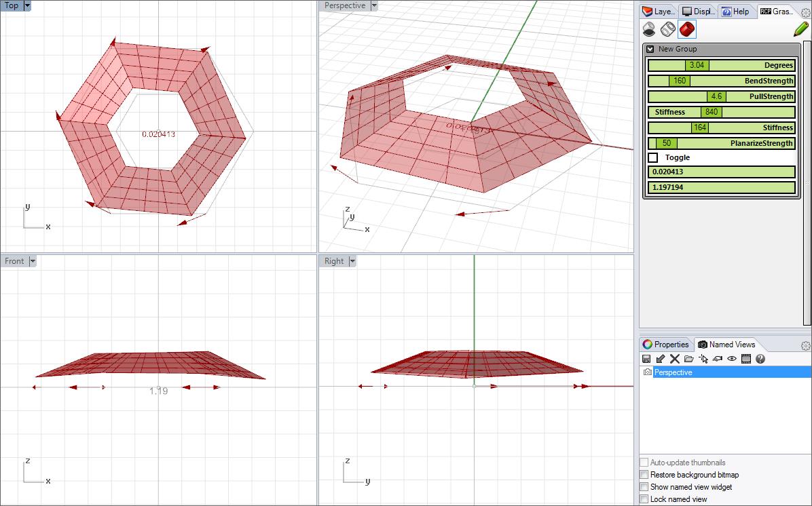Enable the Toggle checkbox in New Group

click(653, 157)
